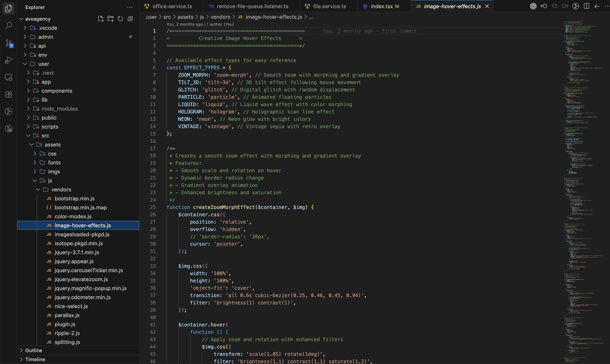This screenshot has height=364, width=610.
Task: Open the Run and Debug view
Action: coord(9,60)
